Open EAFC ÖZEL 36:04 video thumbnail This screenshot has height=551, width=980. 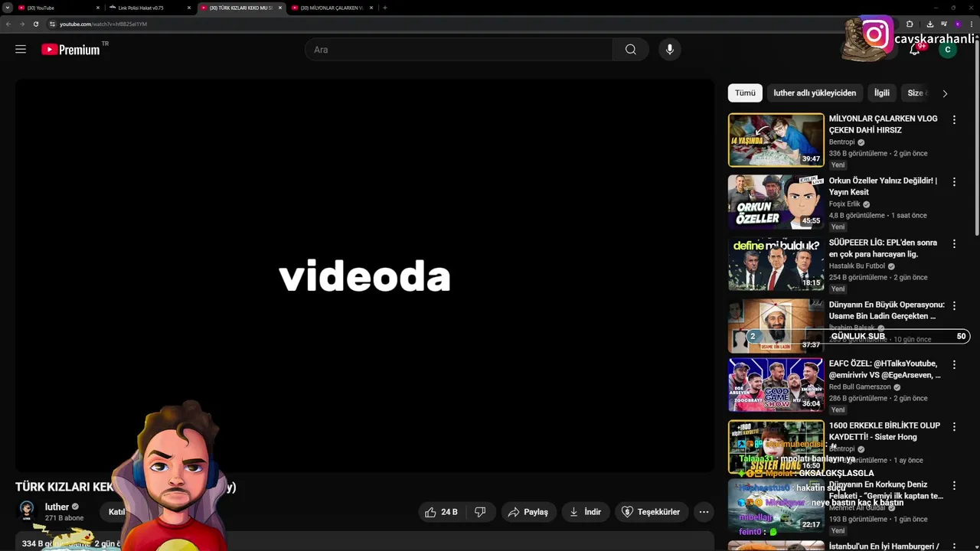[776, 385]
